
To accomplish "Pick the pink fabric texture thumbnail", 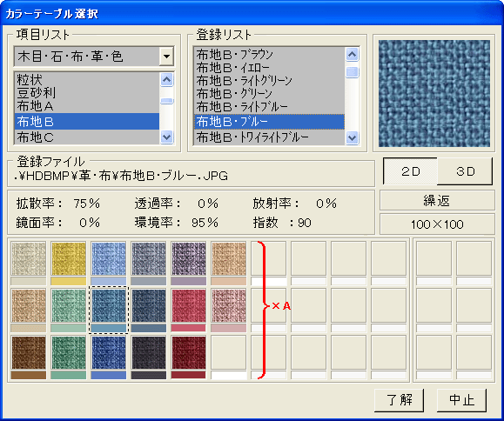I will (229, 305).
